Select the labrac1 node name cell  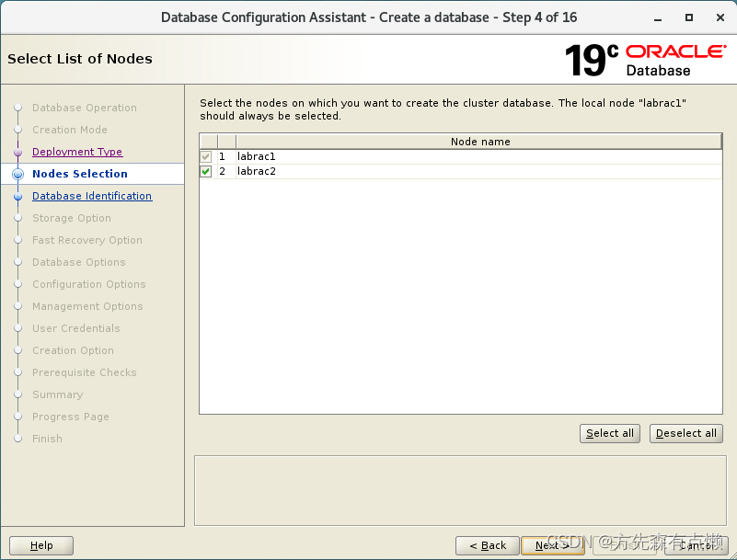pyautogui.click(x=478, y=156)
